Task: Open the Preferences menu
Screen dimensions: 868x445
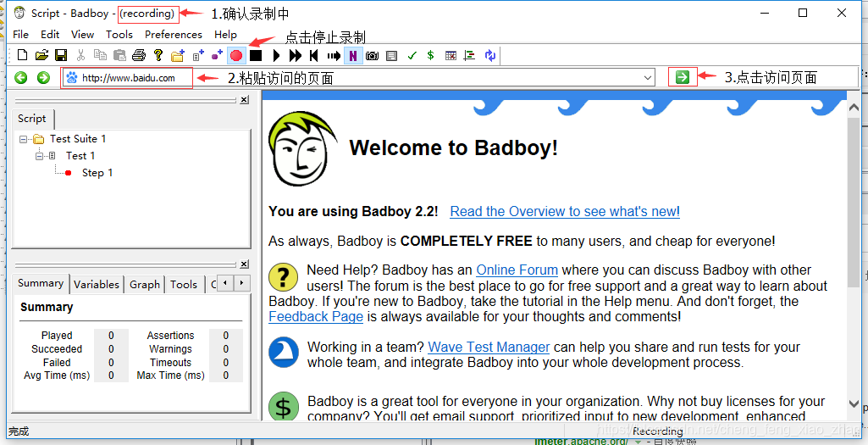Action: [174, 35]
